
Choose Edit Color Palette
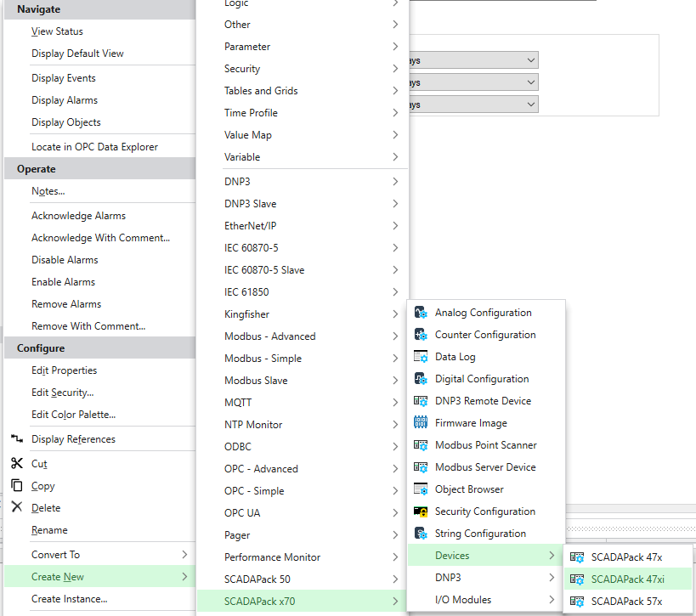[74, 415]
